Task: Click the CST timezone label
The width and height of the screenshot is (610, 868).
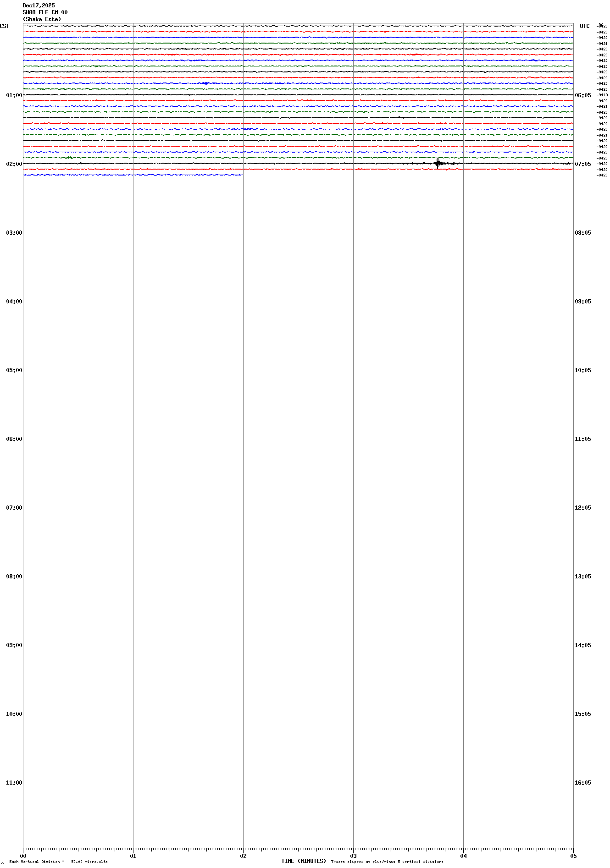Action: point(5,26)
